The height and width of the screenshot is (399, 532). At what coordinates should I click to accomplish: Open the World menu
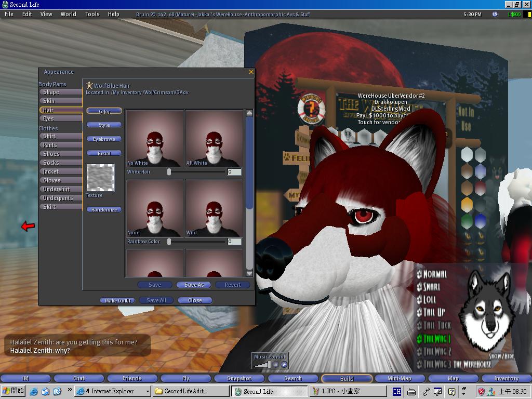click(68, 15)
